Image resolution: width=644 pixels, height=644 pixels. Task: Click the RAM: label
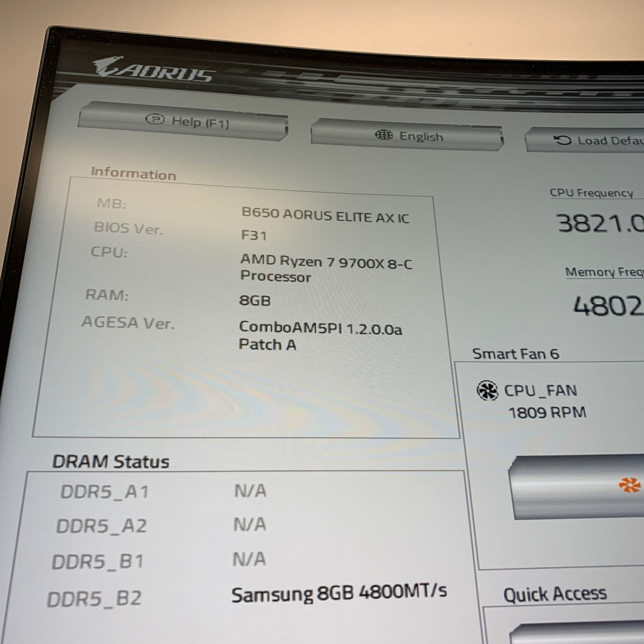(107, 295)
